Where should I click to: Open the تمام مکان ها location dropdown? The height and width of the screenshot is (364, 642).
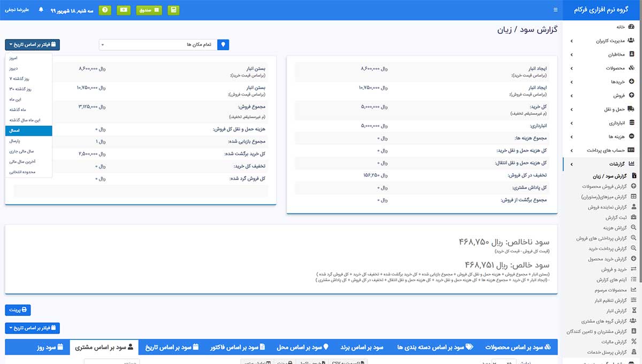tap(158, 45)
